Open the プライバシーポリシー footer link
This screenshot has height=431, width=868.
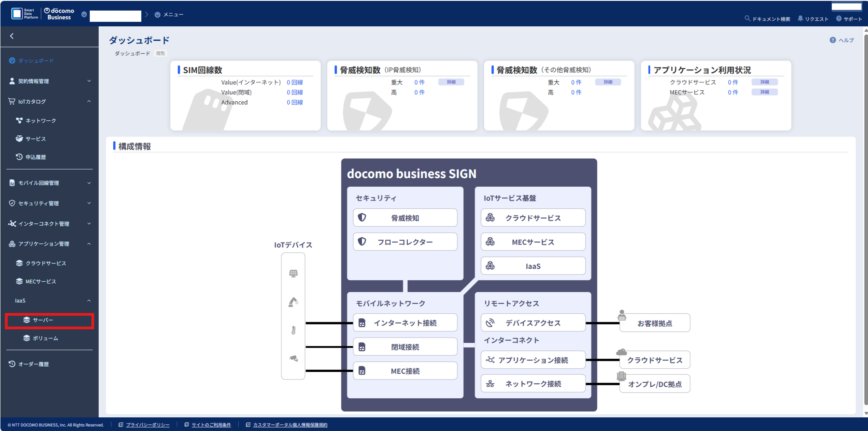[x=147, y=425]
